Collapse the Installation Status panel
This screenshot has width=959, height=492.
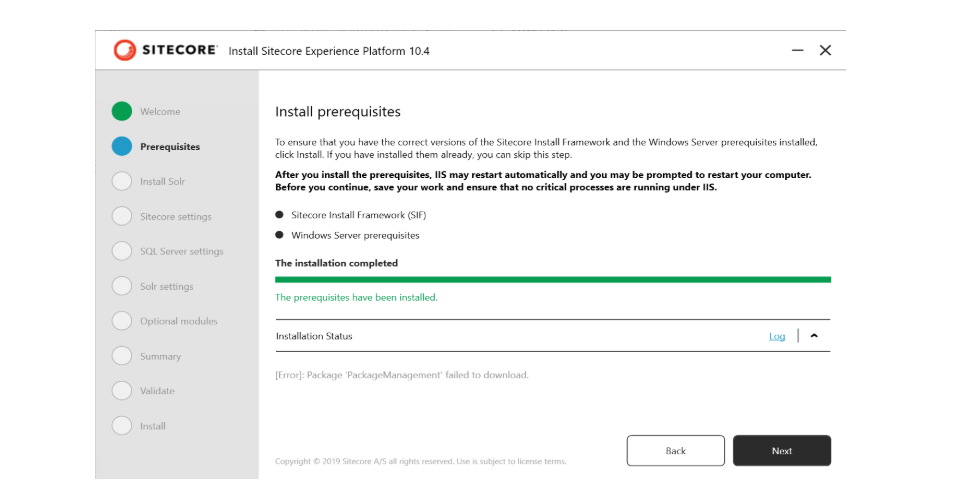pyautogui.click(x=814, y=336)
